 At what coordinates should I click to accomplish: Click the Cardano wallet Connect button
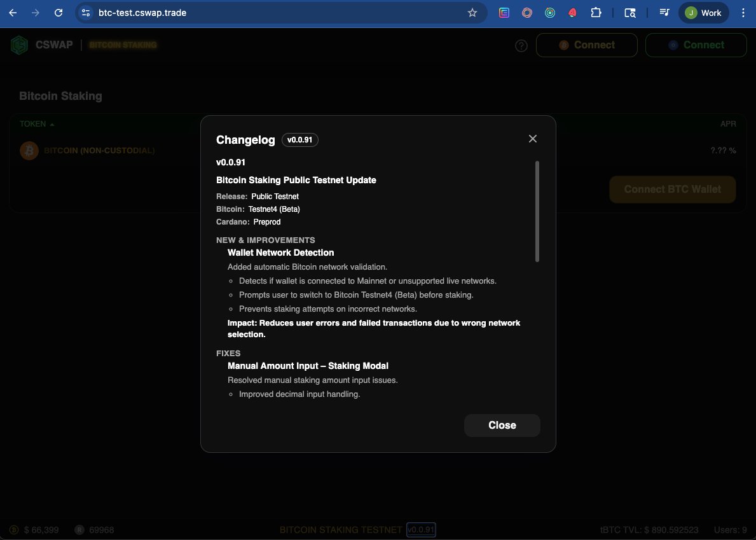click(696, 45)
